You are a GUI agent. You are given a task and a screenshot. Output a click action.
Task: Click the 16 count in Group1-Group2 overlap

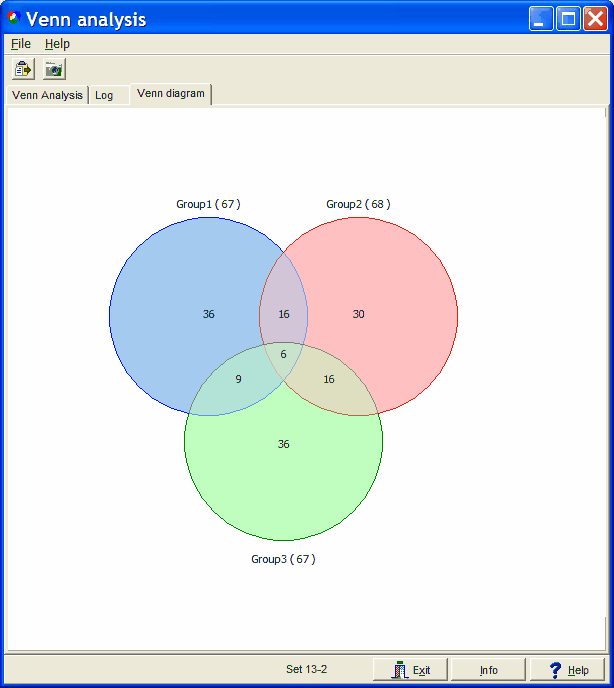tap(284, 314)
